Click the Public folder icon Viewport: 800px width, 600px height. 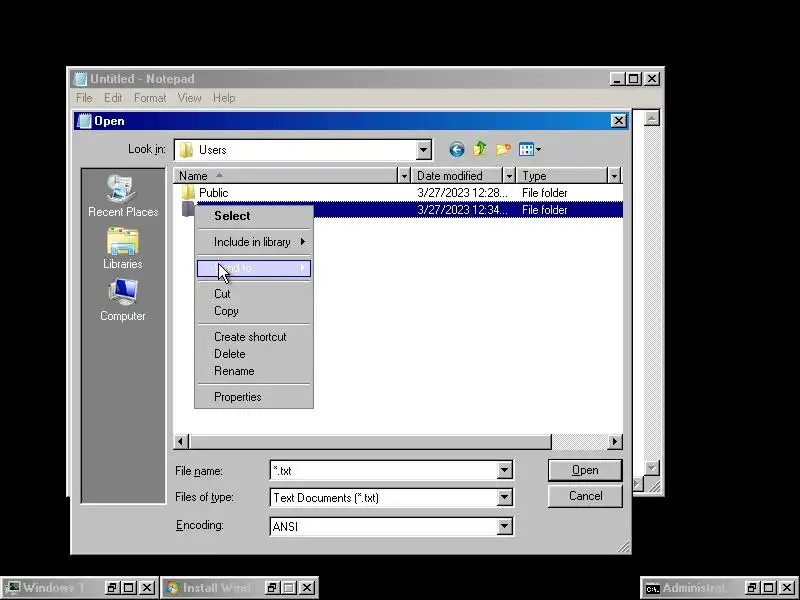[188, 193]
